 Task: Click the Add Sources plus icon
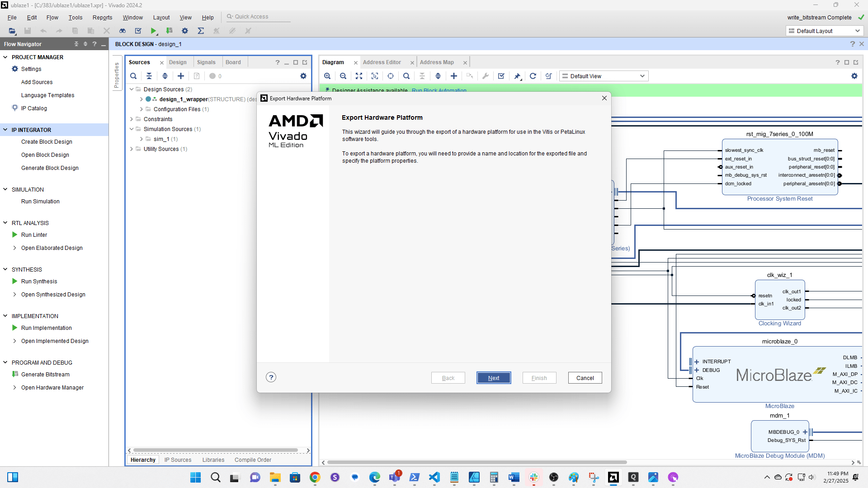[181, 76]
